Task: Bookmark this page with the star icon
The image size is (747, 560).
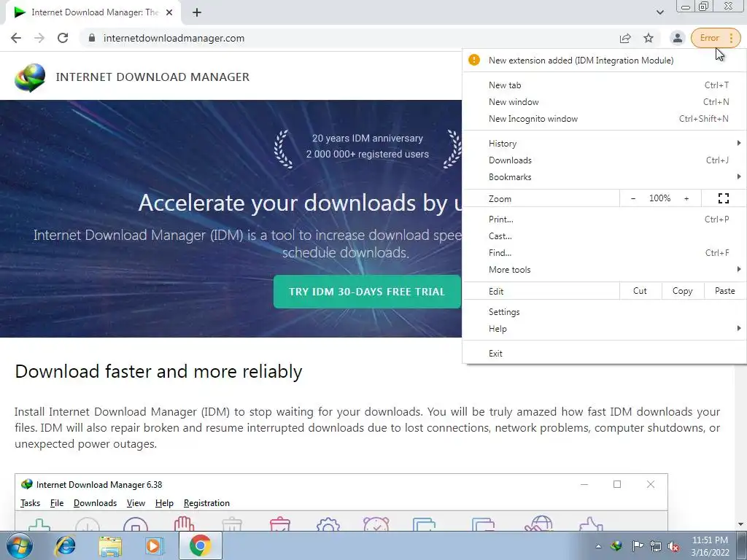Action: click(649, 38)
